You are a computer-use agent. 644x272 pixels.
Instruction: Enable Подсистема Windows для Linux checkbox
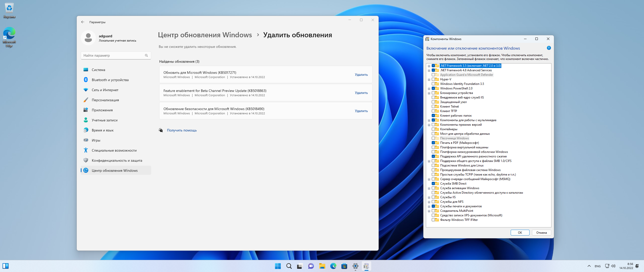click(433, 165)
